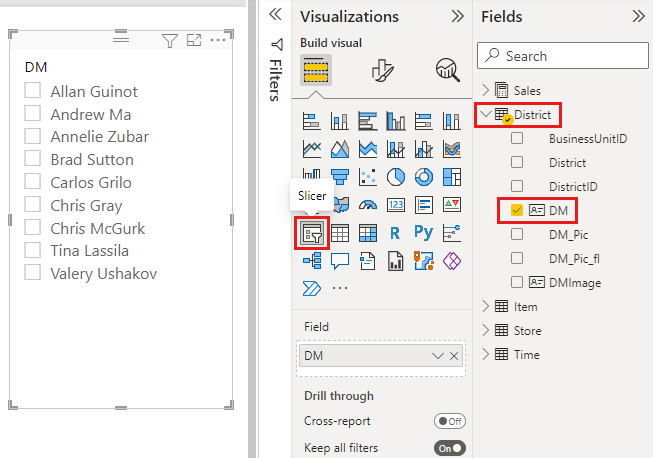Image resolution: width=653 pixels, height=458 pixels.
Task: Open the slicer filter icon
Action: 169,40
